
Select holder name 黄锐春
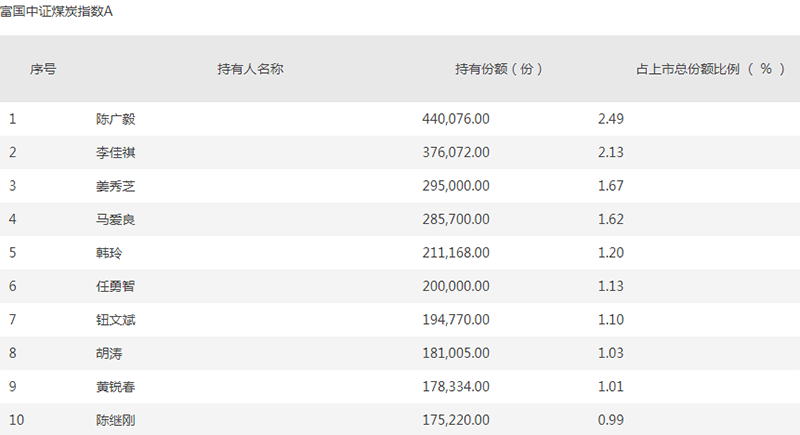point(115,387)
